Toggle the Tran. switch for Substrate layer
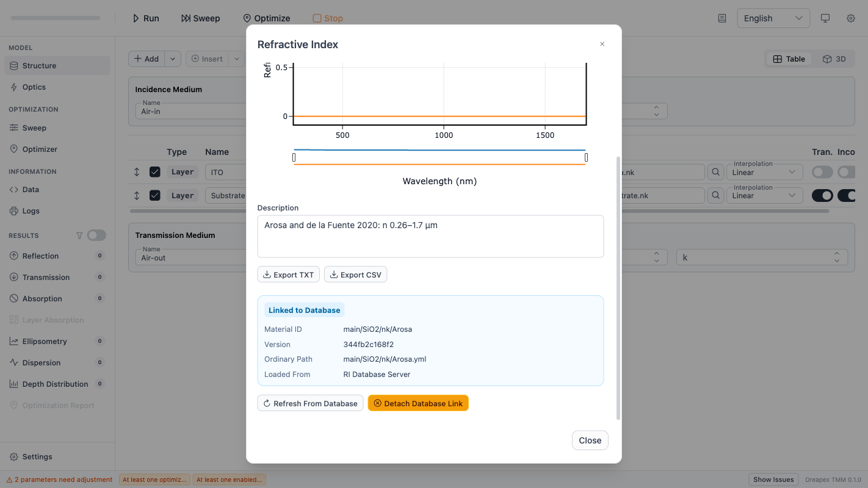This screenshot has width=868, height=488. (822, 195)
